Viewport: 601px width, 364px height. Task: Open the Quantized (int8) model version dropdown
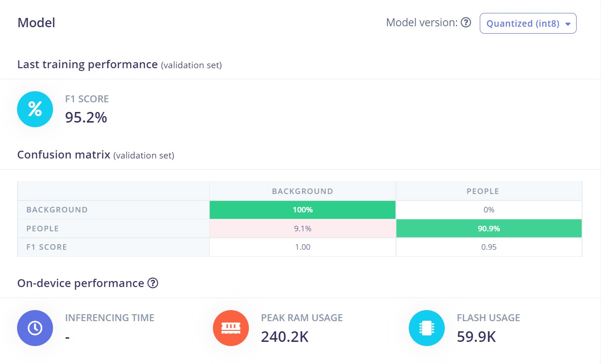pos(528,23)
